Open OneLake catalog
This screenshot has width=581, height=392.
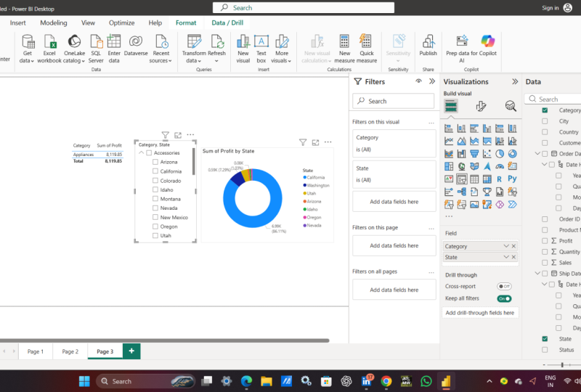pyautogui.click(x=74, y=48)
